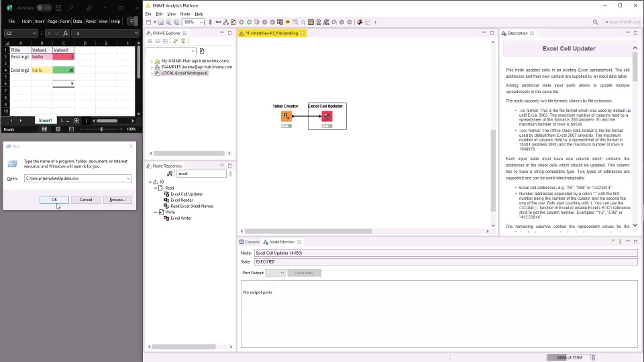Click Excel Cell Updater node icon on canvas
This screenshot has height=362, width=644.
pos(327,116)
